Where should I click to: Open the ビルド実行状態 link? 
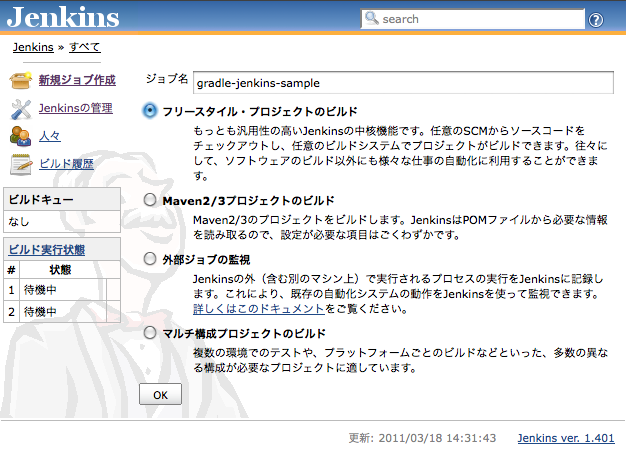pos(47,250)
